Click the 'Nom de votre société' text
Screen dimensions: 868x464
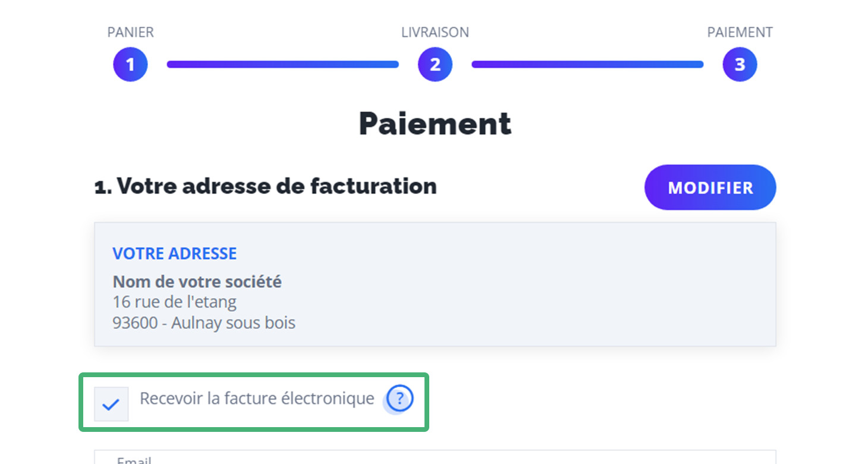coord(197,281)
